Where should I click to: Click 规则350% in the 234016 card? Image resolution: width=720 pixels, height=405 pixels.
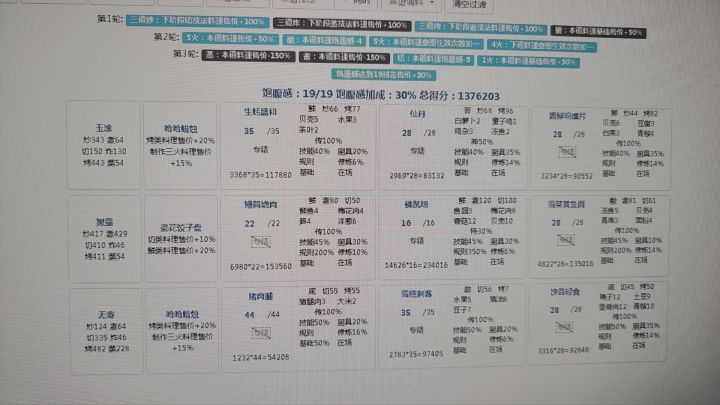pyautogui.click(x=469, y=251)
